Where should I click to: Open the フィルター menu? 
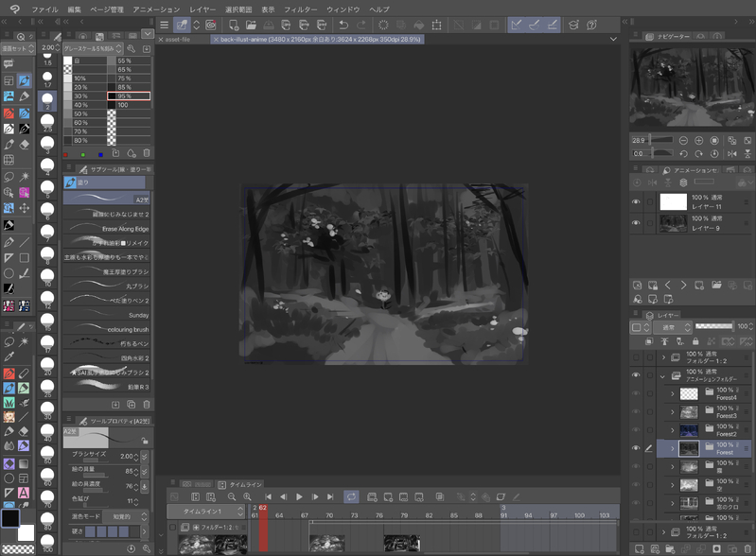300,9
